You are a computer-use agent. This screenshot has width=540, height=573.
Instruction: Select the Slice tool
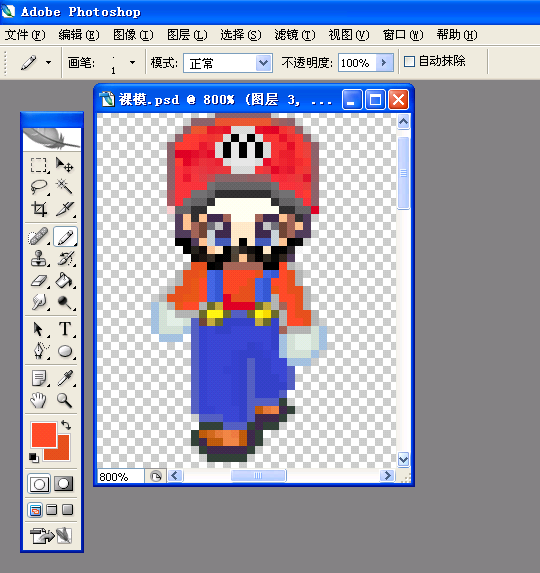(65, 209)
